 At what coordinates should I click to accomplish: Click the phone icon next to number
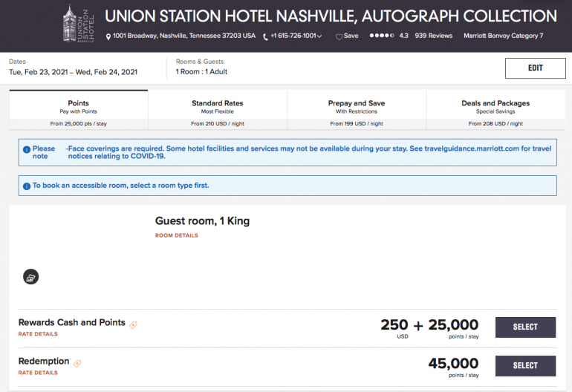pyautogui.click(x=265, y=36)
